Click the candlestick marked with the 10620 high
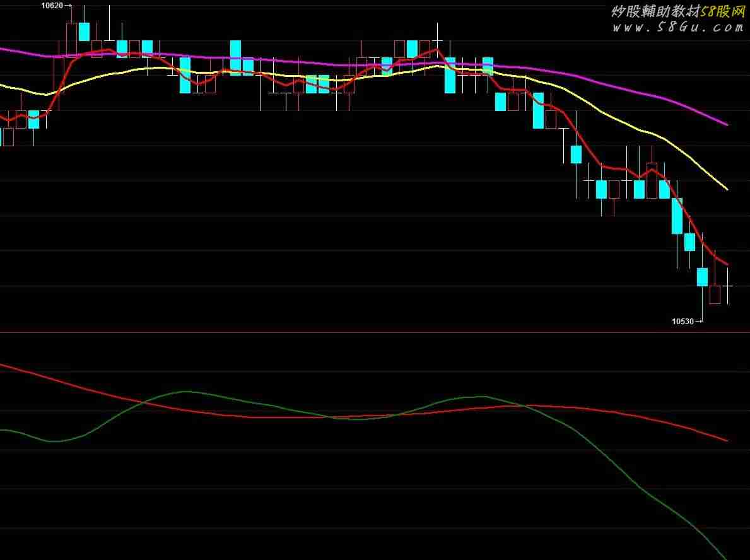 tap(71, 39)
